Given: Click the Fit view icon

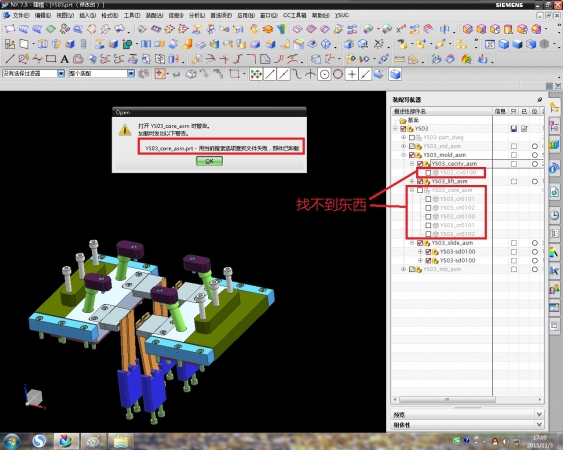Looking at the screenshot, I should coord(490,44).
